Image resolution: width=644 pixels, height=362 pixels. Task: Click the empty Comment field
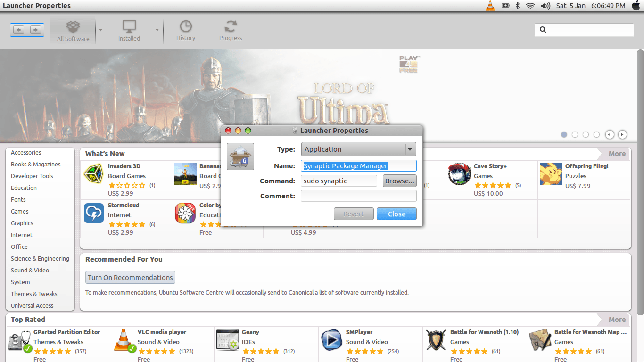tap(359, 196)
